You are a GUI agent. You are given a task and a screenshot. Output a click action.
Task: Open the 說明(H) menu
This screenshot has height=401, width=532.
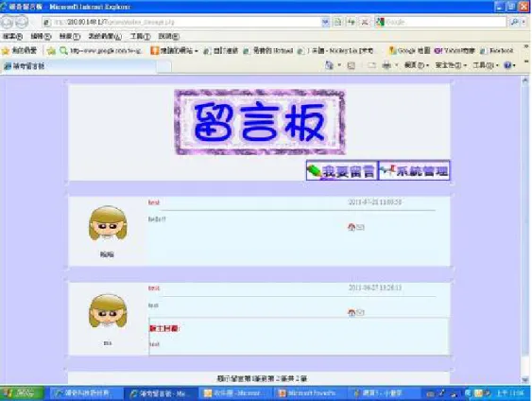click(x=168, y=36)
